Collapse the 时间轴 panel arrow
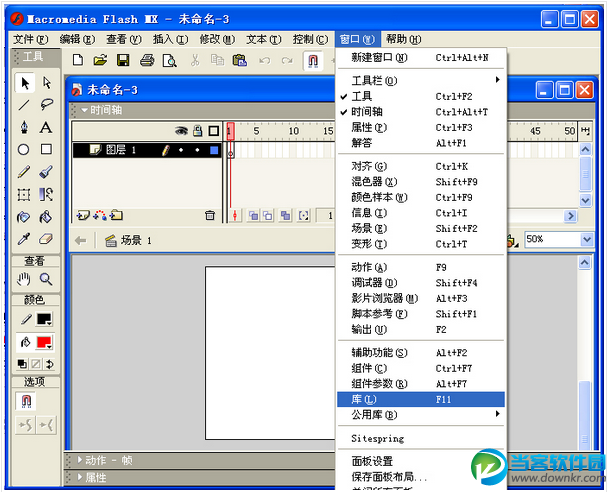Viewport: 607px width, 492px height. [x=84, y=110]
